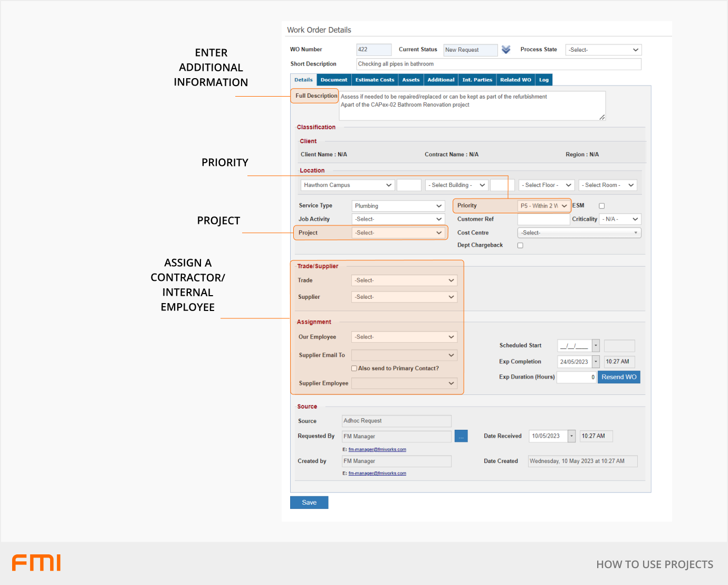Open the Exp Completion date picker arrow

(596, 362)
